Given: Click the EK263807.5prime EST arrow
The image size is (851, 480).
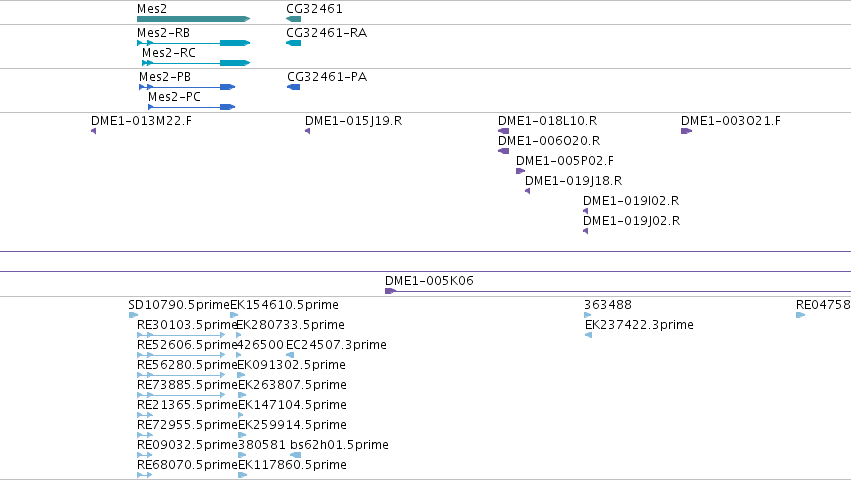Looking at the screenshot, I should [242, 395].
